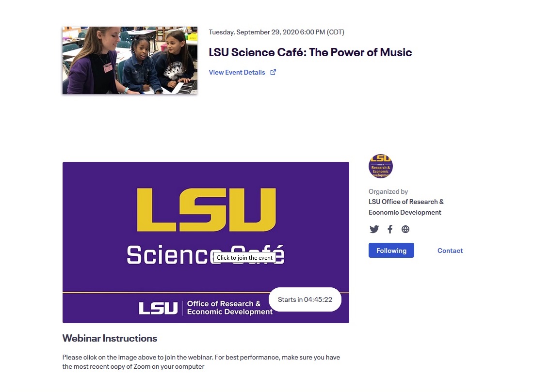Image resolution: width=534 pixels, height=392 pixels.
Task: Click the round LSU organizer avatar
Action: (381, 166)
